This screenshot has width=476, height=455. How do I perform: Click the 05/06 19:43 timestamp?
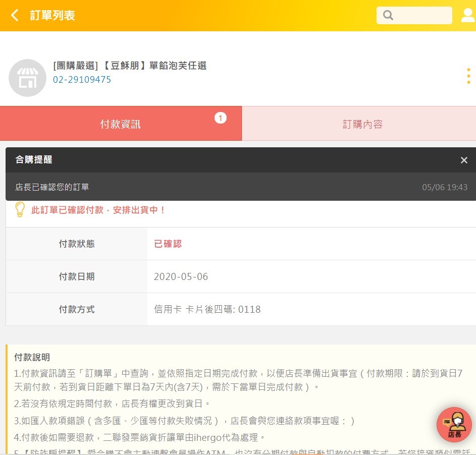tap(445, 187)
